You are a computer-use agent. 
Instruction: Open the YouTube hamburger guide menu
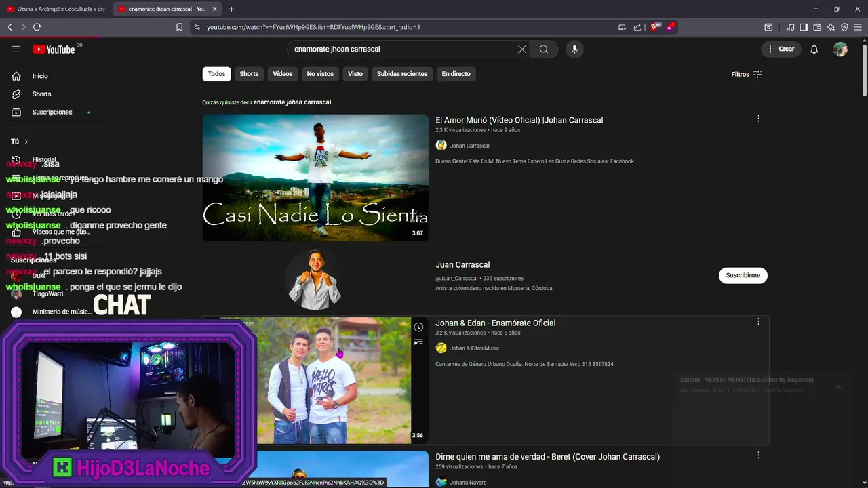[16, 49]
